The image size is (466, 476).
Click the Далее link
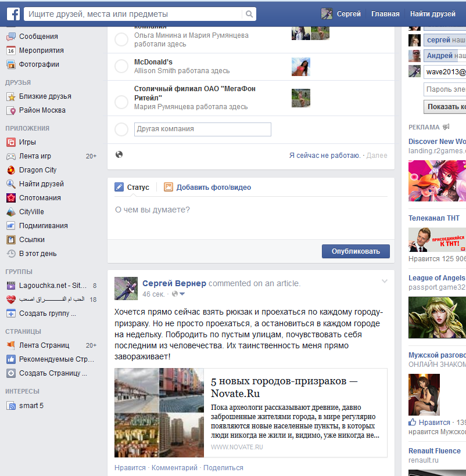pyautogui.click(x=377, y=156)
